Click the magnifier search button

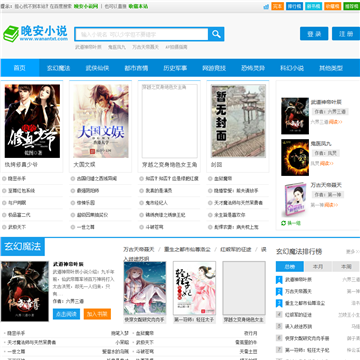(216, 34)
